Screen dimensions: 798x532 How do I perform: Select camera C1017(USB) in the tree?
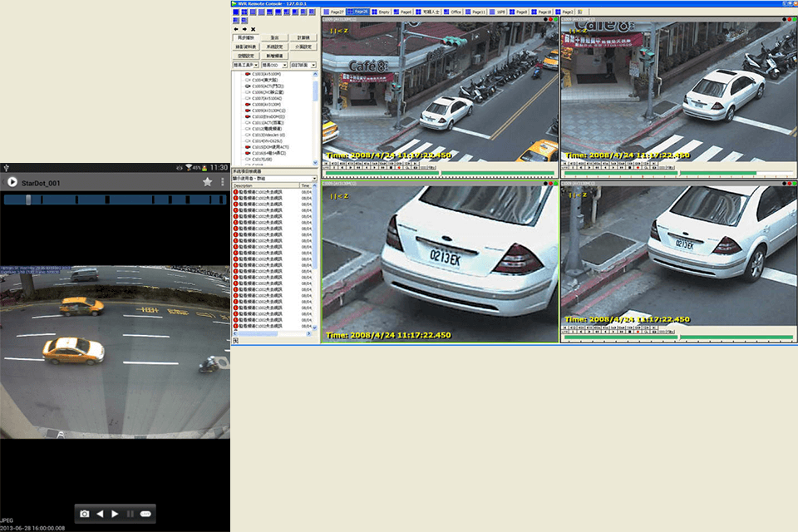pyautogui.click(x=262, y=160)
